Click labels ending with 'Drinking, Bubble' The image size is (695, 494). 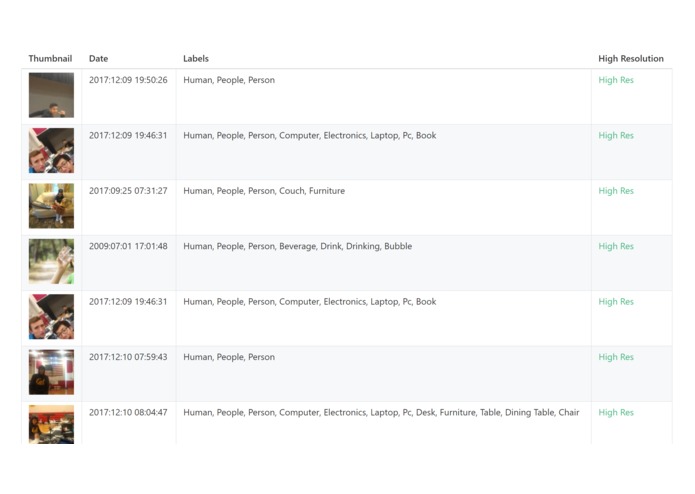pyautogui.click(x=297, y=246)
